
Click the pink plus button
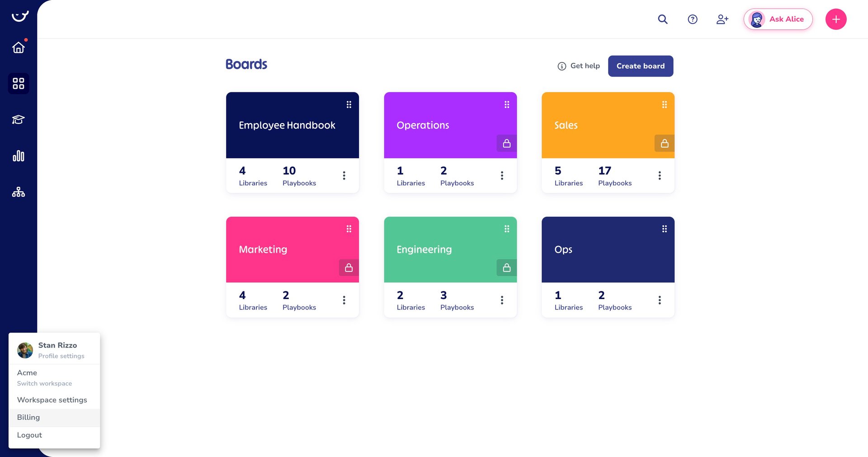[x=836, y=19]
